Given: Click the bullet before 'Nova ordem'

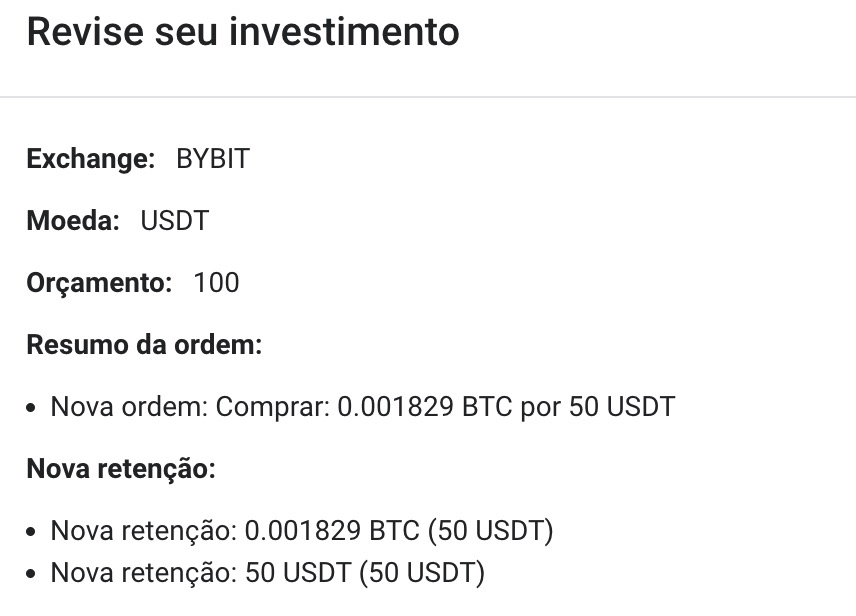Looking at the screenshot, I should pos(31,408).
